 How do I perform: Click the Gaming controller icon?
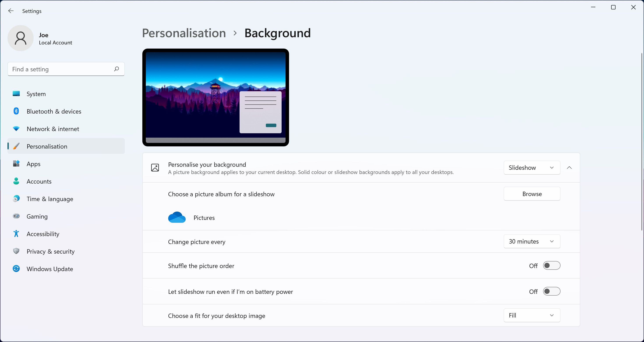point(16,216)
